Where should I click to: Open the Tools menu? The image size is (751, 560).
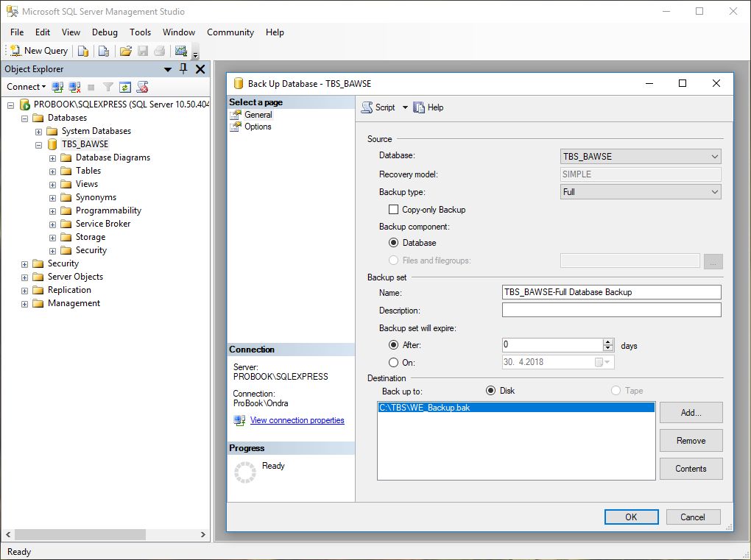click(140, 32)
